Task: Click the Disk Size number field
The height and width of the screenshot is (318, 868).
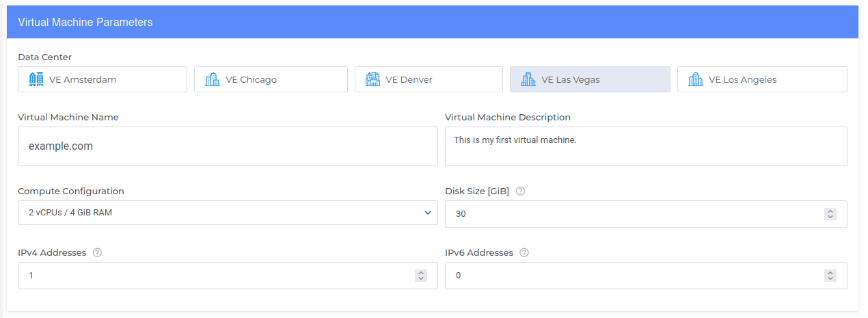Action: click(646, 214)
